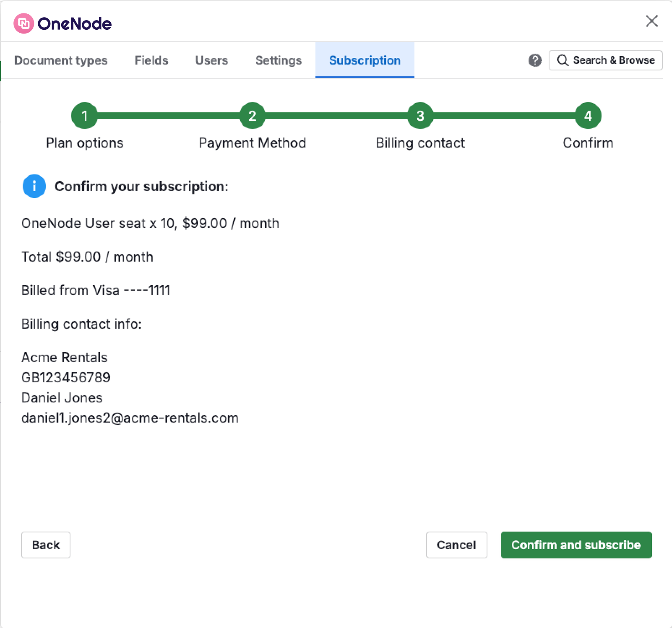This screenshot has height=628, width=672.
Task: Jump to step 3 circle
Action: (420, 116)
